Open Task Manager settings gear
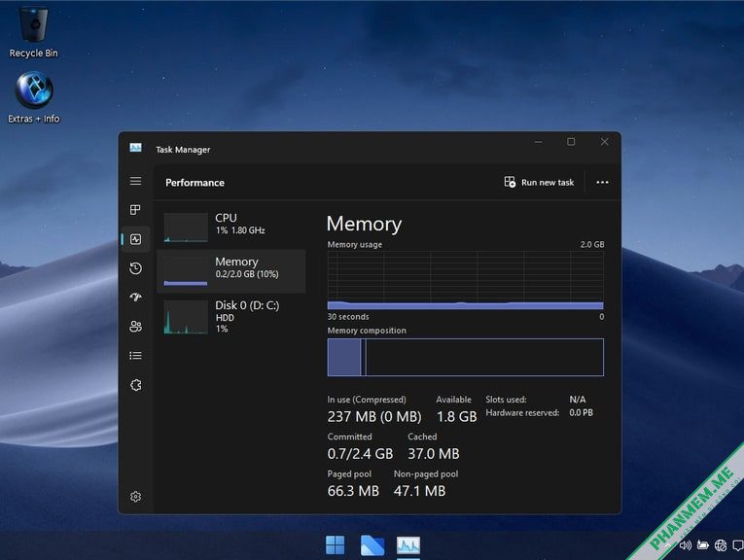Image resolution: width=744 pixels, height=560 pixels. coord(136,497)
